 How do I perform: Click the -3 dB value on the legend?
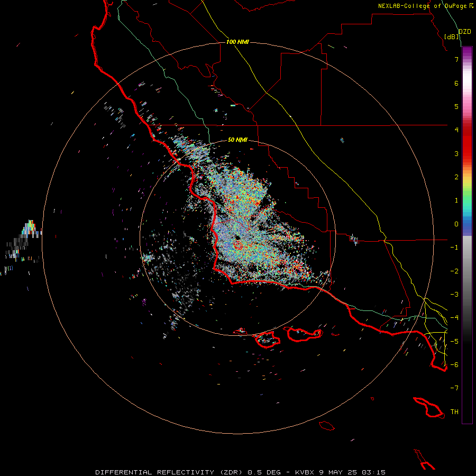coord(454,294)
